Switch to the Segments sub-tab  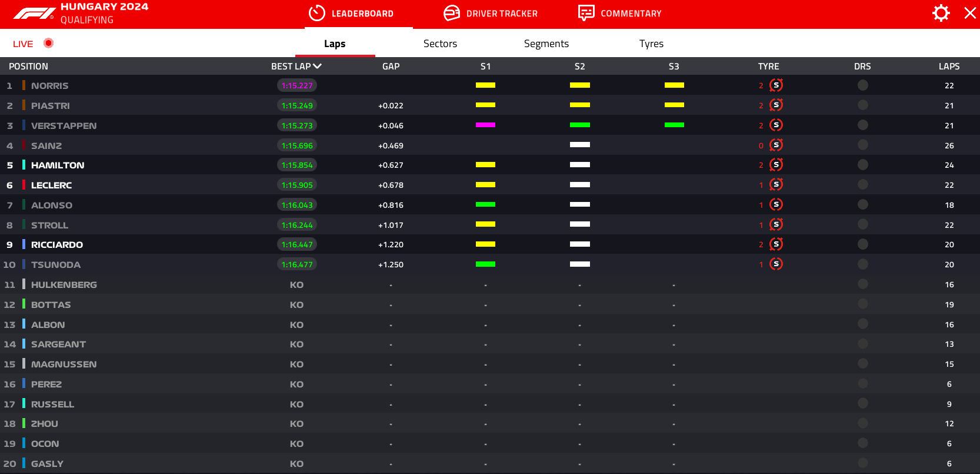[546, 44]
